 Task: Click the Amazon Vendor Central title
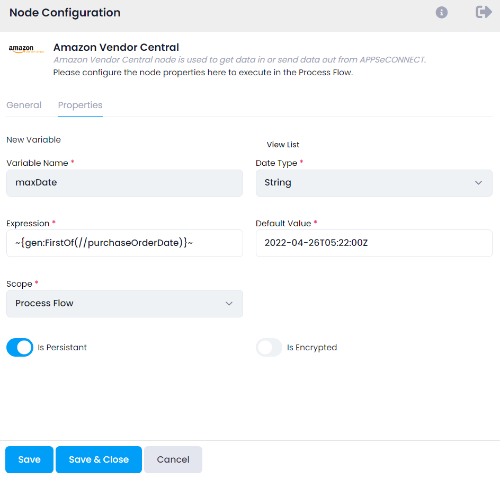click(116, 47)
